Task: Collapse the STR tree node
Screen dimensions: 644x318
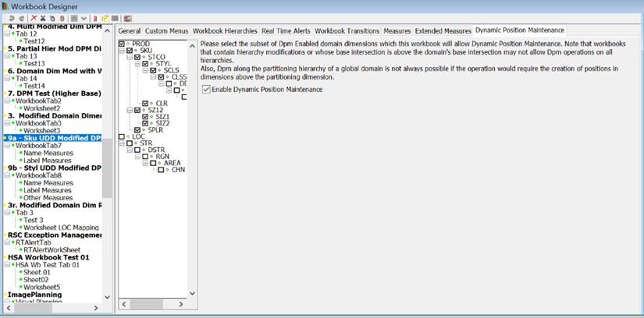Action: 122,143
